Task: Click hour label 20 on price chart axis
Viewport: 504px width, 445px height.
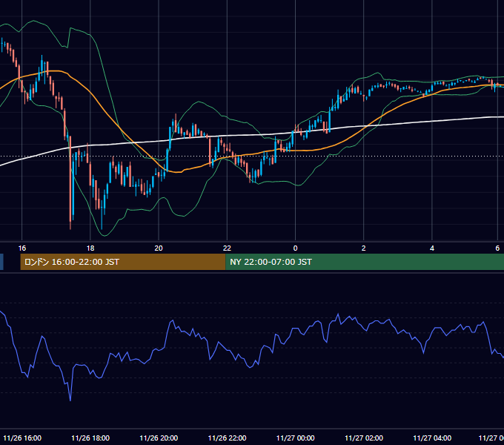Action: [159, 248]
